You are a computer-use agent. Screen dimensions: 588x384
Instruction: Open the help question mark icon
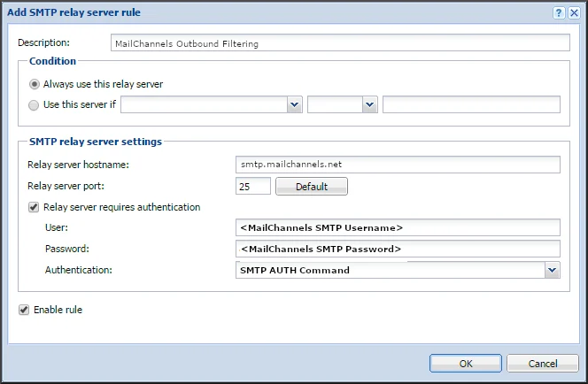pos(559,12)
